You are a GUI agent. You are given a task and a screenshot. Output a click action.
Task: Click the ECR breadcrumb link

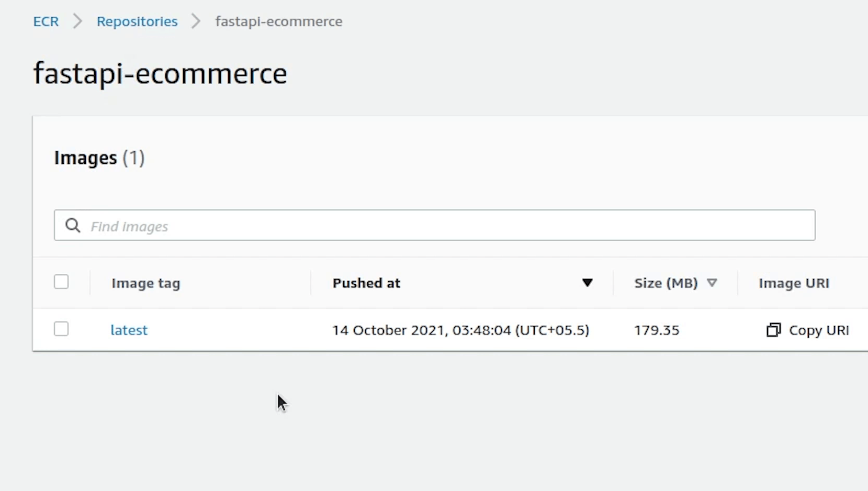46,21
